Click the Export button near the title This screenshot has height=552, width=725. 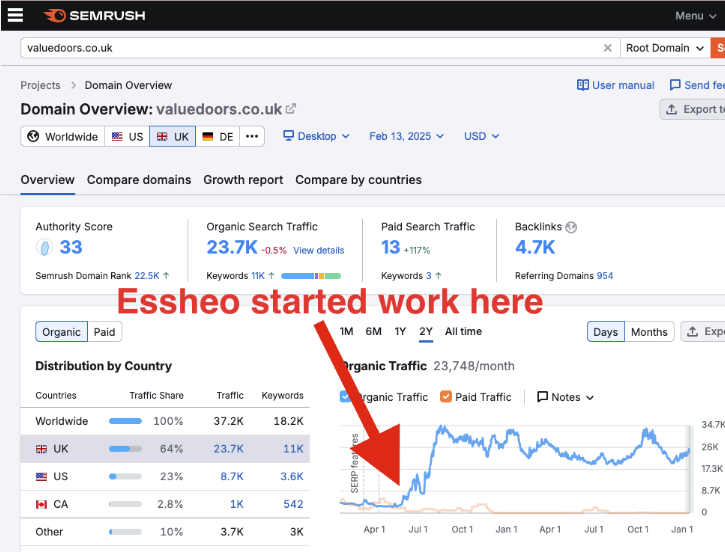click(693, 109)
